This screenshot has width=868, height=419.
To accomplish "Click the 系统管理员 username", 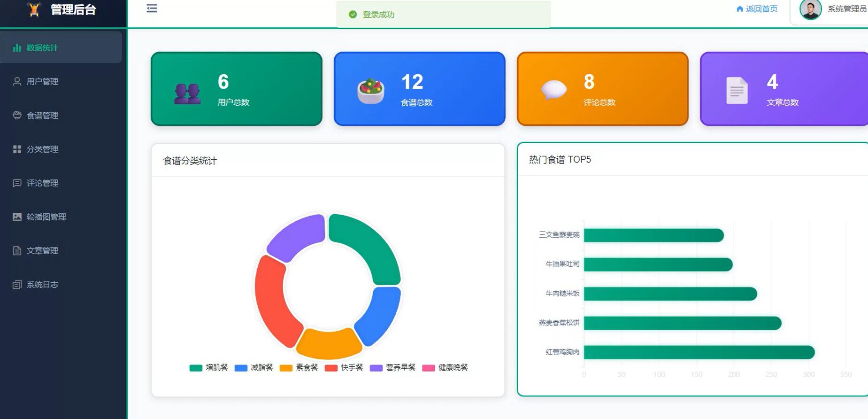I will 847,9.
